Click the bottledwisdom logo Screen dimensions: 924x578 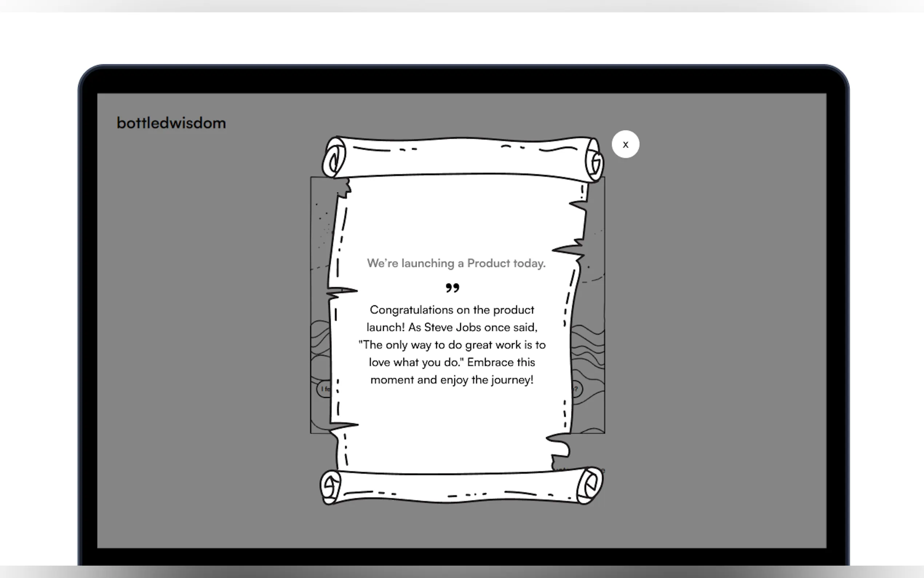pos(171,123)
